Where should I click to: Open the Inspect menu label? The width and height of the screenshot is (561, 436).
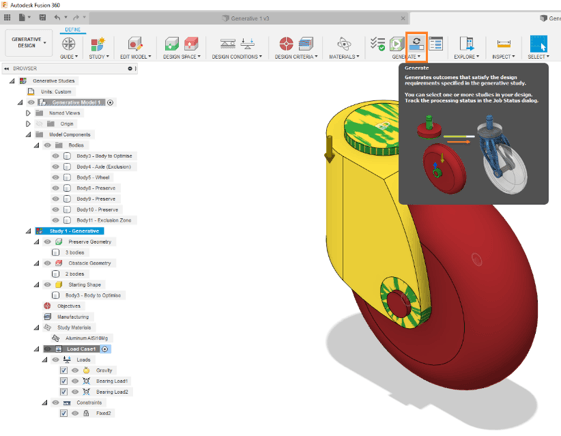[x=503, y=57]
